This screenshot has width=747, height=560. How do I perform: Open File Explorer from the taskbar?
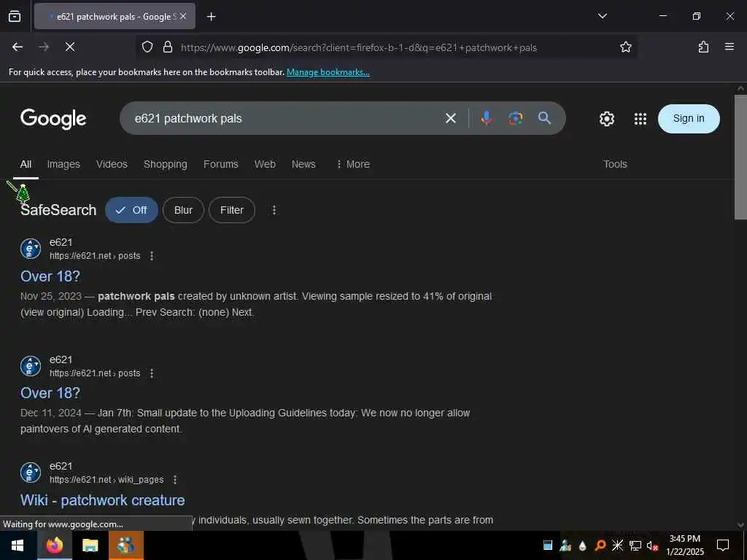[x=90, y=545]
